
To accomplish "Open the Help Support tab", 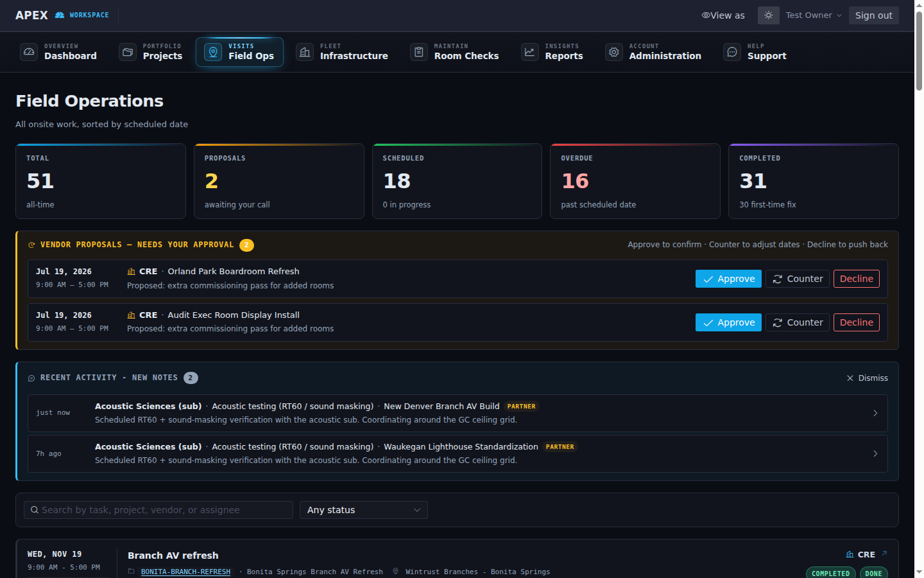I will 755,52.
